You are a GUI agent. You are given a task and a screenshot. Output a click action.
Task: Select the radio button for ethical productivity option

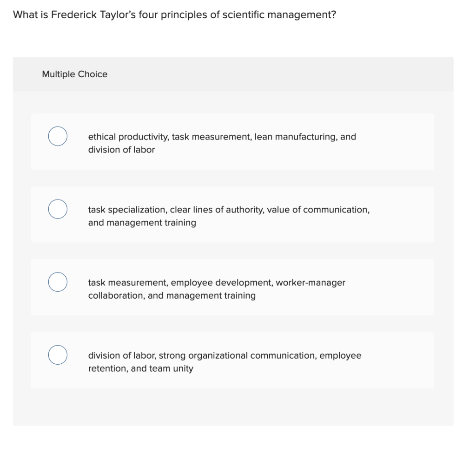coord(58,136)
